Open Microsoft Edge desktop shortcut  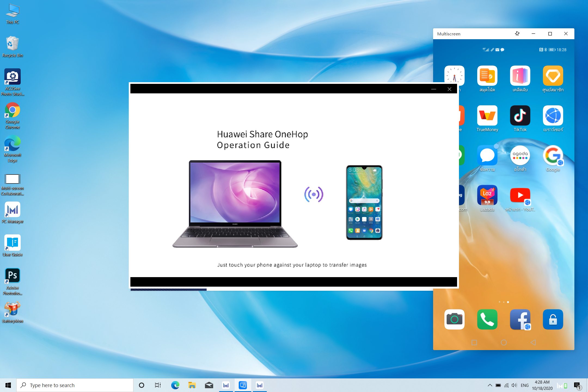point(13,149)
